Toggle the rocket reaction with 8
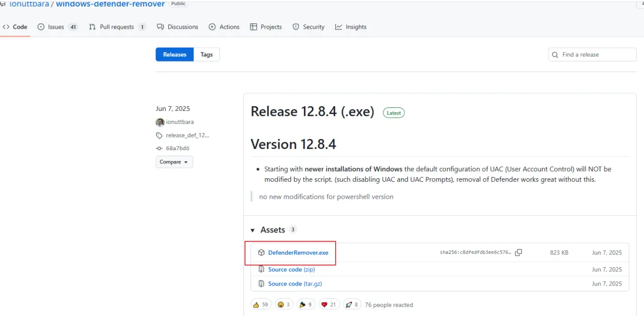The image size is (644, 316). point(352,305)
